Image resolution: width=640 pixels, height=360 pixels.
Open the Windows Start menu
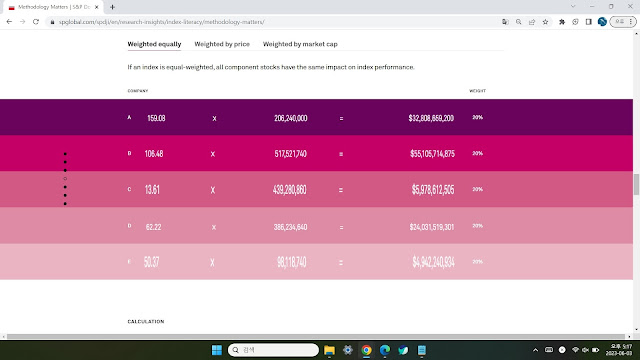pos(217,350)
